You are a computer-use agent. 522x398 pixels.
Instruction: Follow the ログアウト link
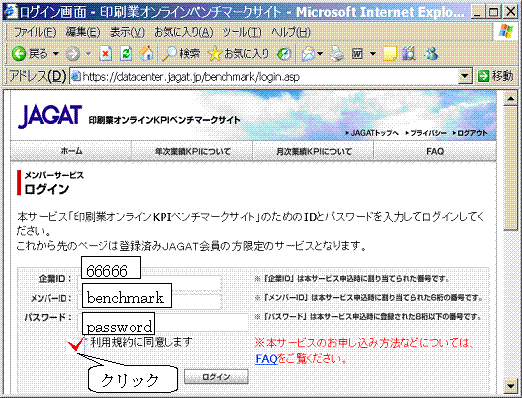pos(470,133)
